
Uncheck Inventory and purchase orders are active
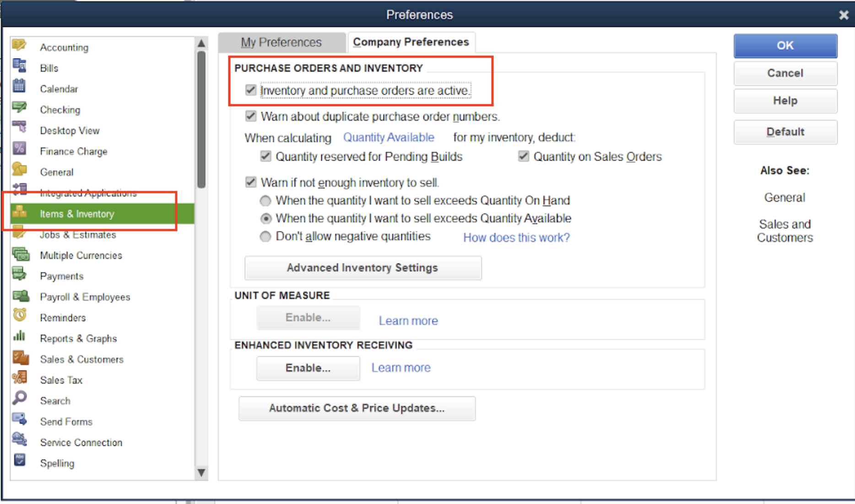250,90
